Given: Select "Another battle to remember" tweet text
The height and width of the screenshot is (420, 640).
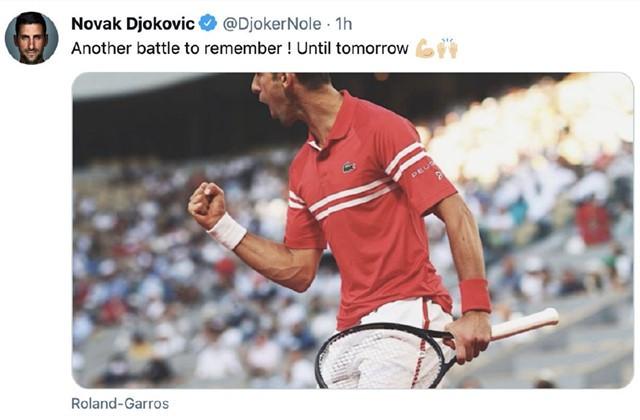Looking at the screenshot, I should pyautogui.click(x=176, y=49).
